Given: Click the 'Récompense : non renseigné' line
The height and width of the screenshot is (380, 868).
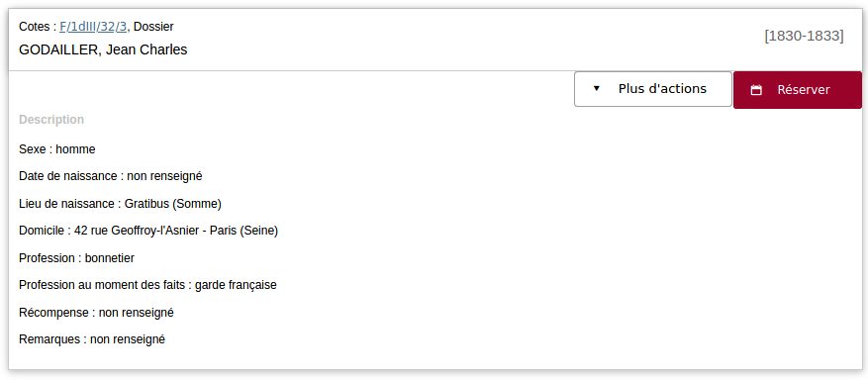Looking at the screenshot, I should pyautogui.click(x=96, y=313).
